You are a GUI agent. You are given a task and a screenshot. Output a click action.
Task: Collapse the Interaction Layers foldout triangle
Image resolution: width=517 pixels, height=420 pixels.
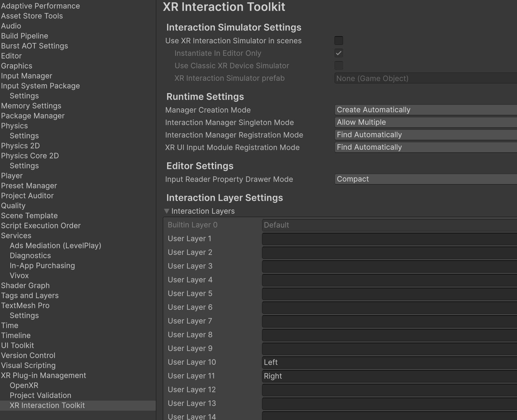click(167, 211)
